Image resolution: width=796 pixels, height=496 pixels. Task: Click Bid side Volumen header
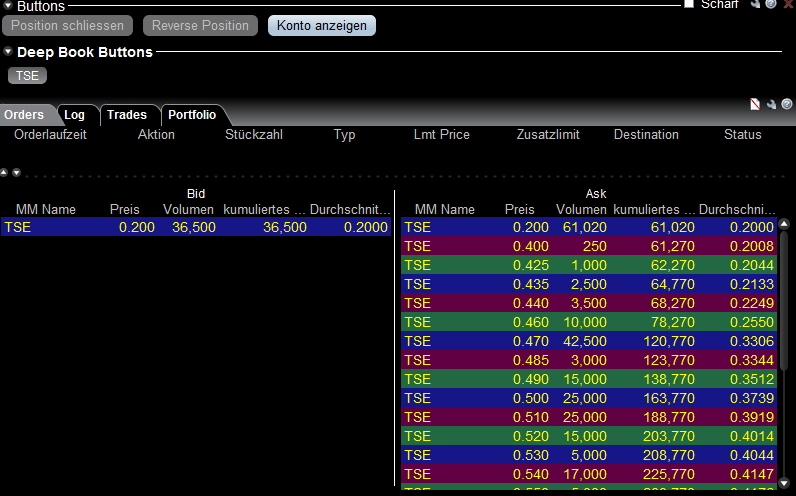pyautogui.click(x=188, y=210)
